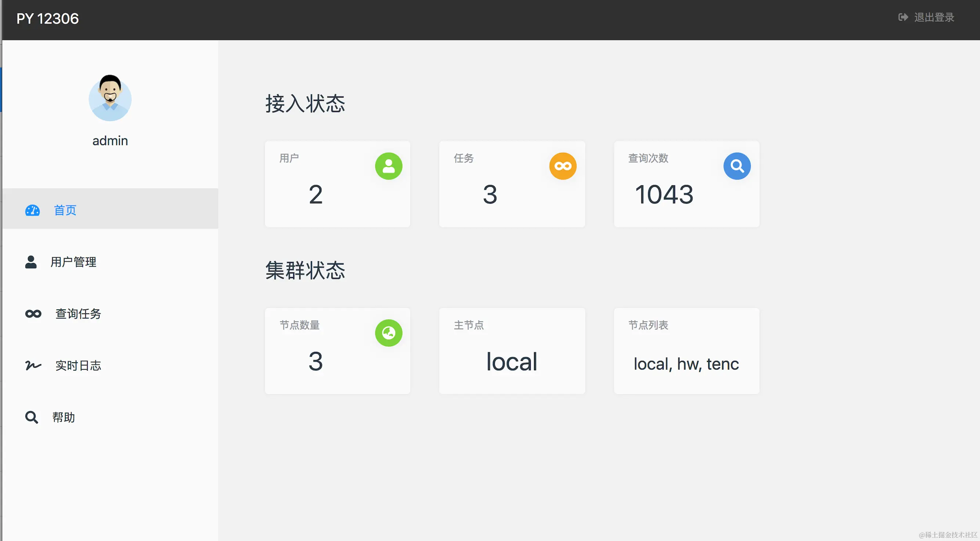Click the green user icon in 用户 card
Viewport: 980px width, 541px height.
388,166
